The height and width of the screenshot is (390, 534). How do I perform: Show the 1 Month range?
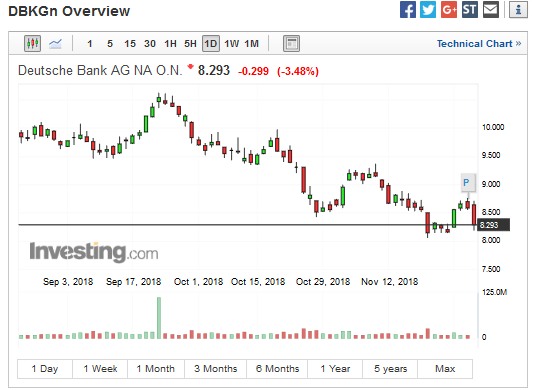tap(156, 369)
